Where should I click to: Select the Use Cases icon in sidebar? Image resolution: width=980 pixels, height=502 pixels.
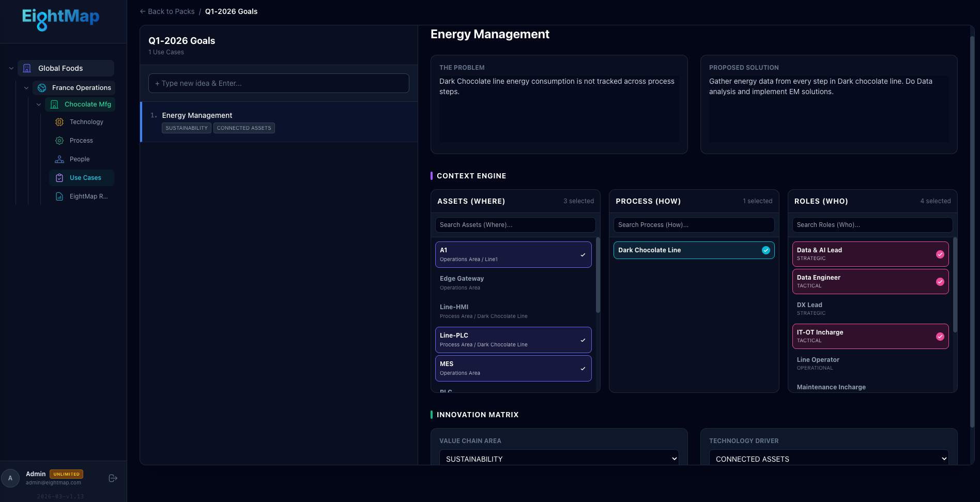(59, 177)
